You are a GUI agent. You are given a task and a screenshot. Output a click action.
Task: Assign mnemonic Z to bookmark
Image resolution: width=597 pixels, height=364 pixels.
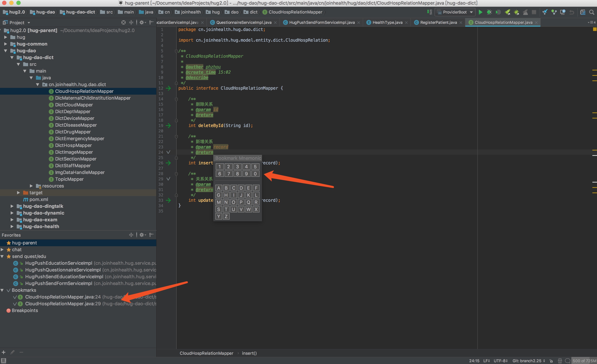coord(226,217)
